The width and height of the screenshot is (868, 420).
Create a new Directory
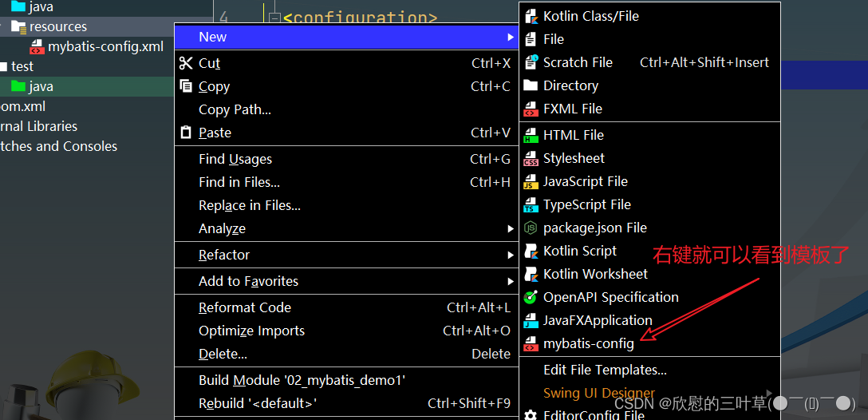[650, 85]
